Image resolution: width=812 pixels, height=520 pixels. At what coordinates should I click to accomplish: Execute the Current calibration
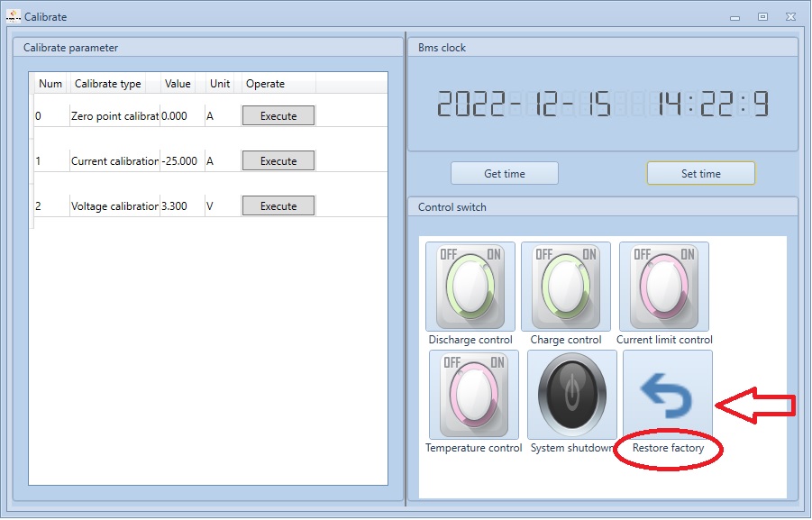(x=278, y=160)
